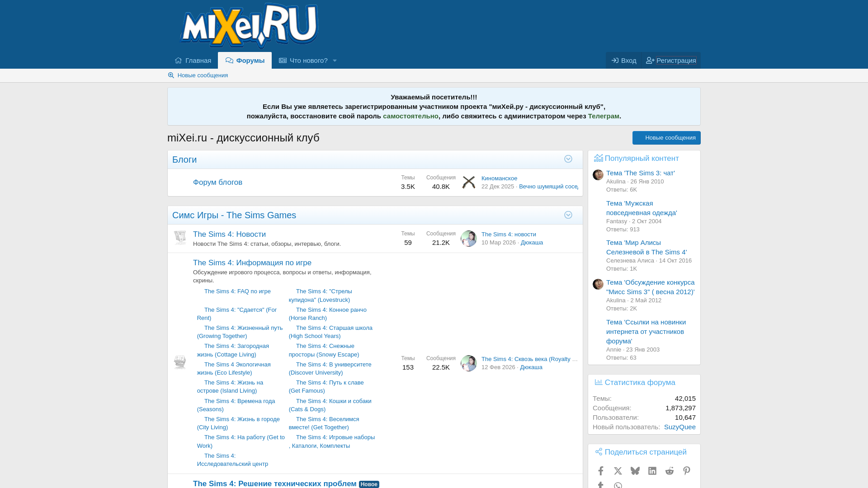Open the Регистрация sign-up page

671,61
